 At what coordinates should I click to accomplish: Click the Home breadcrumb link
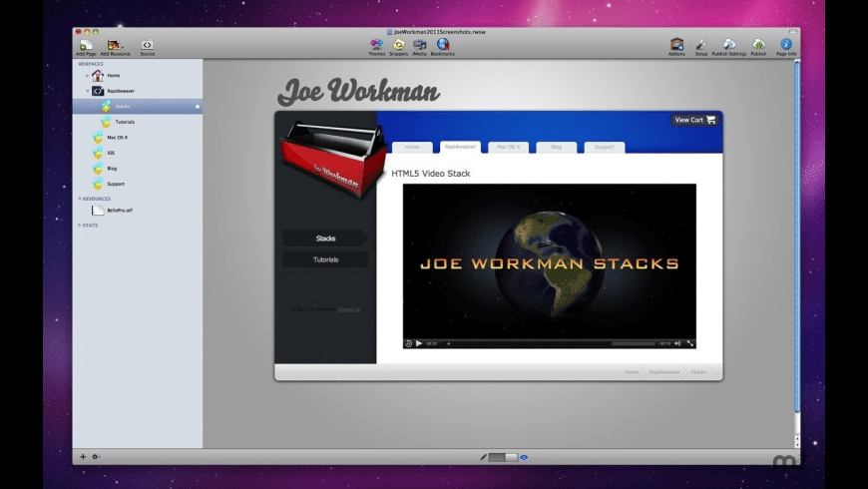pos(632,372)
